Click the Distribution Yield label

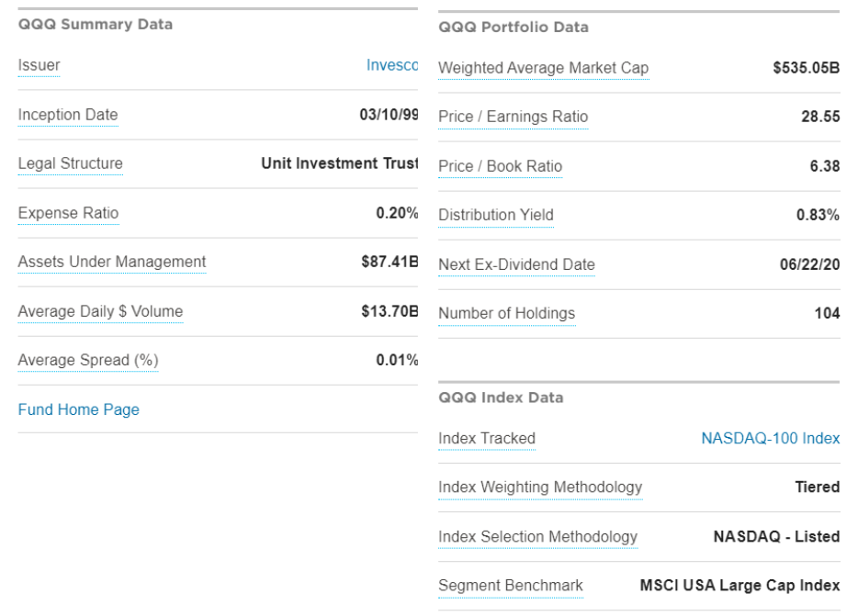pyautogui.click(x=496, y=215)
